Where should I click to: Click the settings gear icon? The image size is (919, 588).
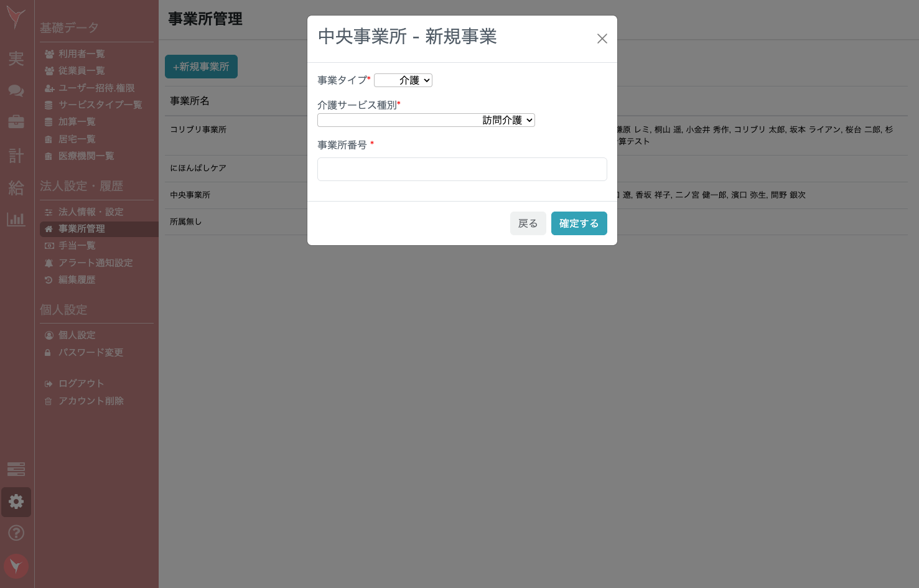[16, 502]
